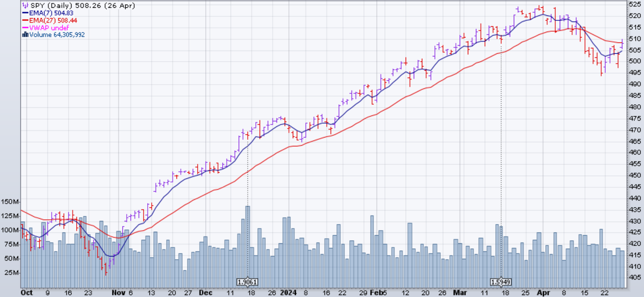This screenshot has height=297, width=644.
Task: Select the EMA(27) 508.44 legend entry
Action: pos(53,20)
